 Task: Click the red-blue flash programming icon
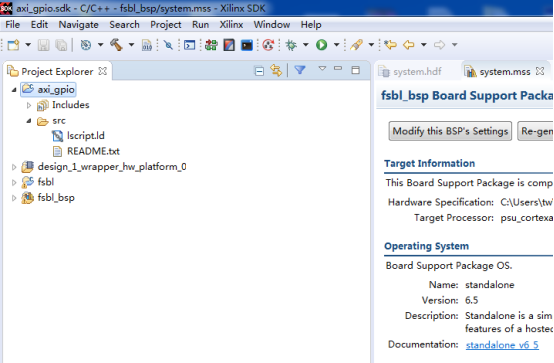point(229,45)
